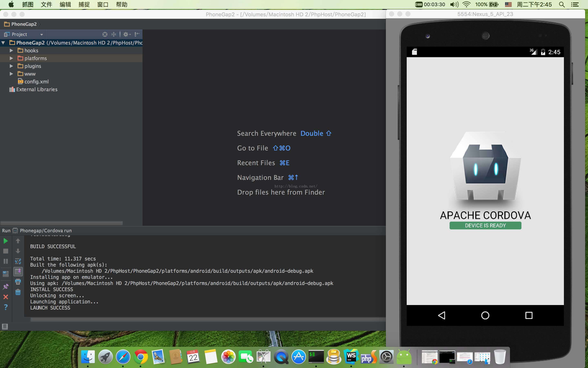The height and width of the screenshot is (368, 588).
Task: Expand the plugins folder
Action: click(x=11, y=66)
